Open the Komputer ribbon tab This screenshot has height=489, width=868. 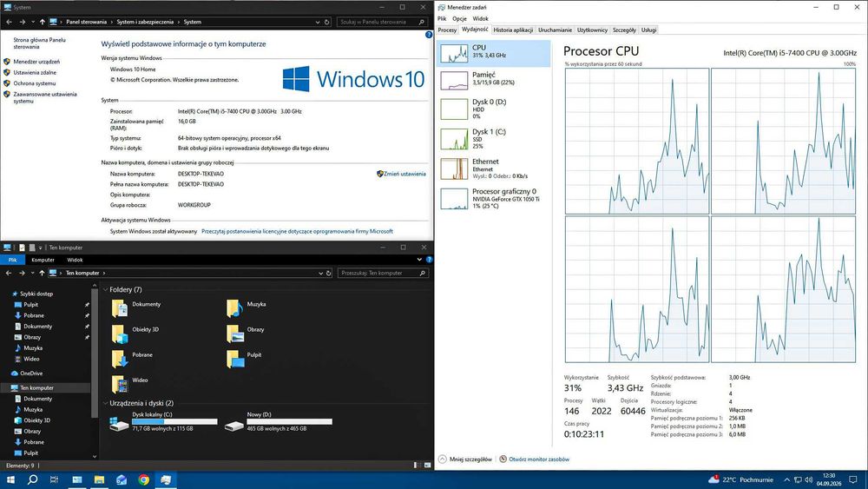click(x=43, y=260)
